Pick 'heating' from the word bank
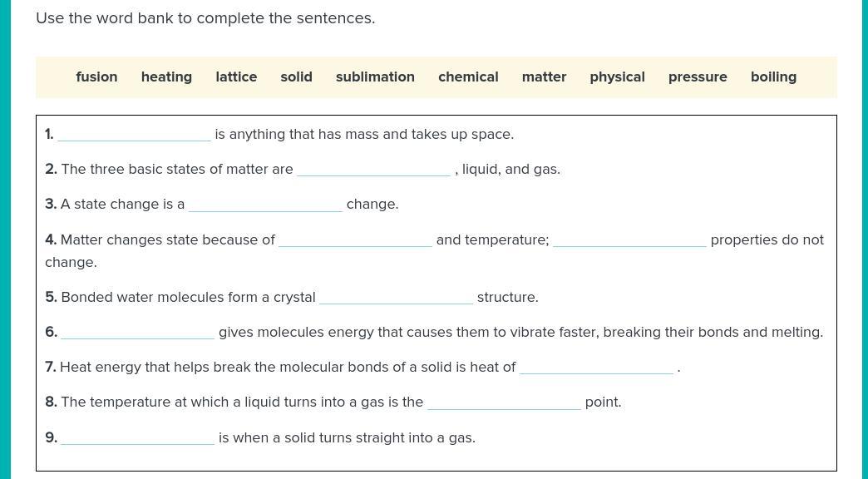The width and height of the screenshot is (868, 479). click(x=166, y=77)
